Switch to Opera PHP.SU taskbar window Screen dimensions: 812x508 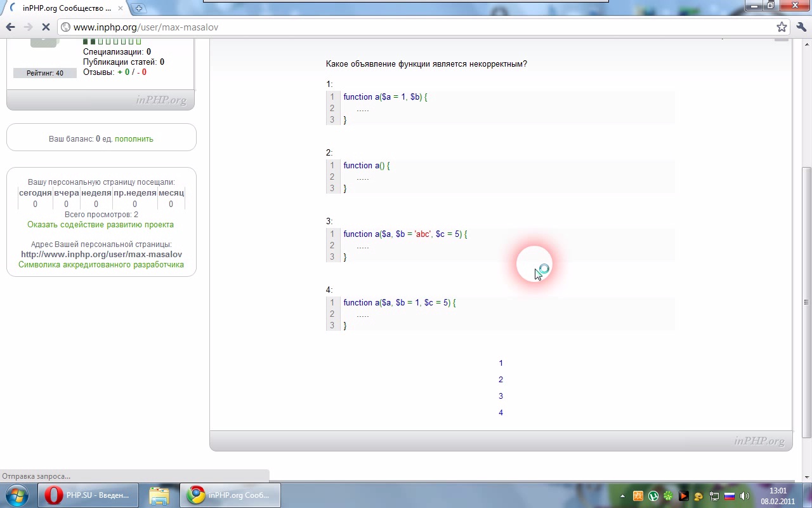click(x=88, y=495)
